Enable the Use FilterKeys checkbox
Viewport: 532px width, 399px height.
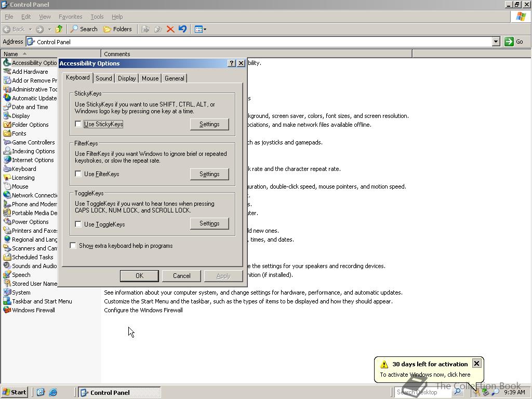pos(78,174)
